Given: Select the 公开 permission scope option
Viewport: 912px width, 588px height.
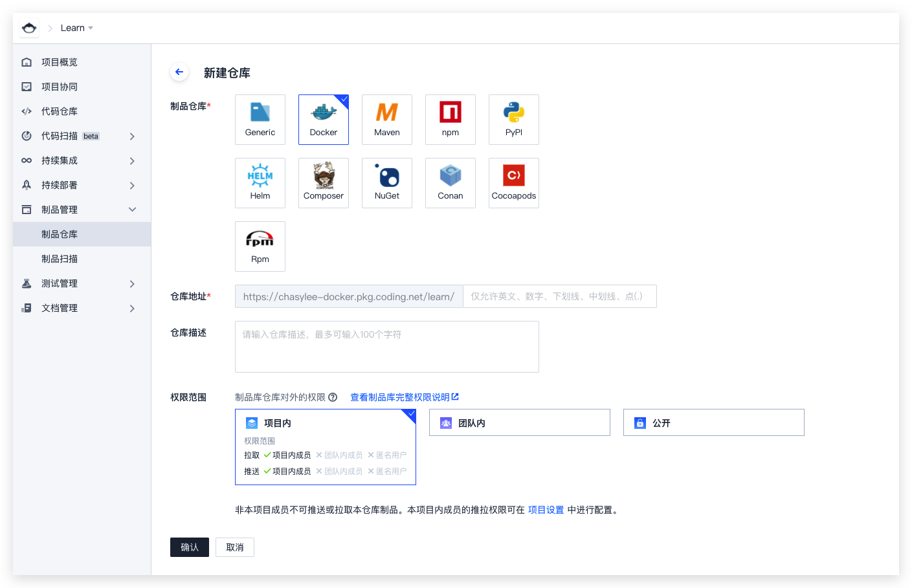Looking at the screenshot, I should point(713,422).
